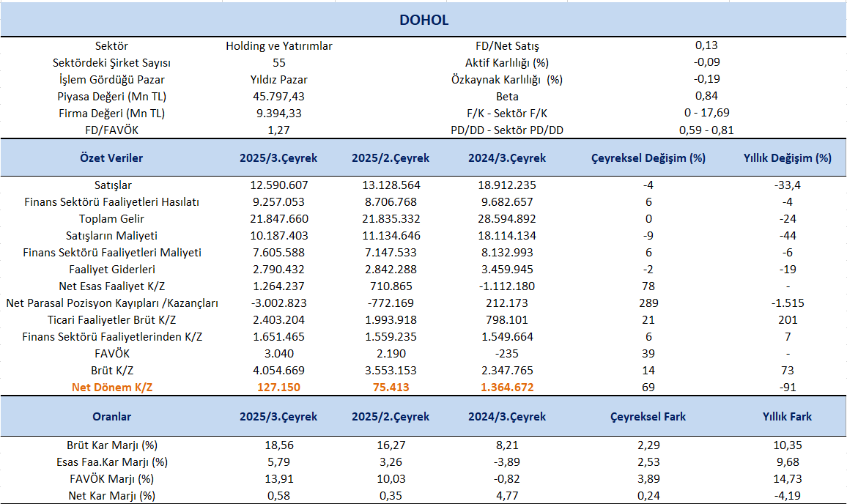Image resolution: width=847 pixels, height=504 pixels.
Task: Click the FAVÖK Marjı value 13,91
Action: click(278, 479)
